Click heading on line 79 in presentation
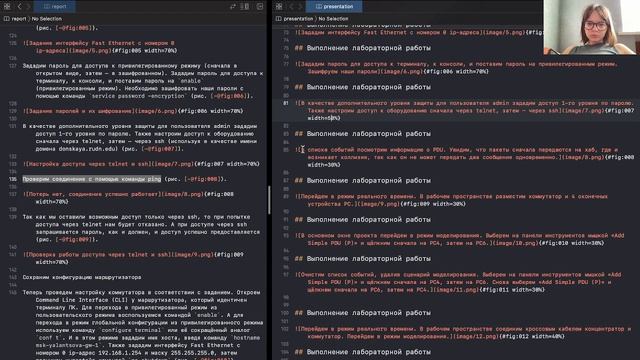Viewport: 640px width, 360px height. click(x=362, y=87)
